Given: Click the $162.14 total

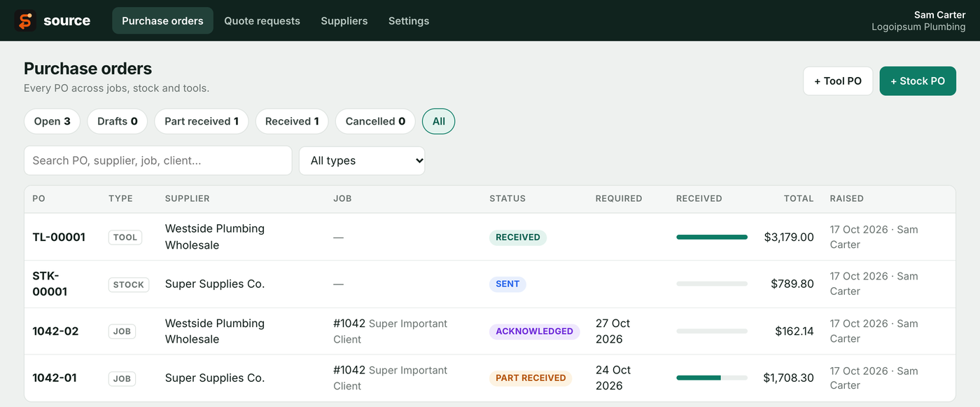Looking at the screenshot, I should 794,331.
